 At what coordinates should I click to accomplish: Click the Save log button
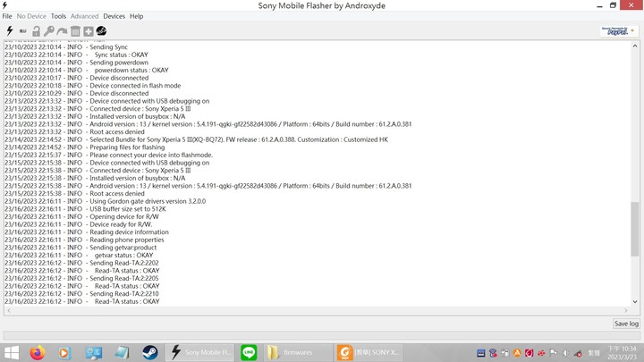click(626, 324)
